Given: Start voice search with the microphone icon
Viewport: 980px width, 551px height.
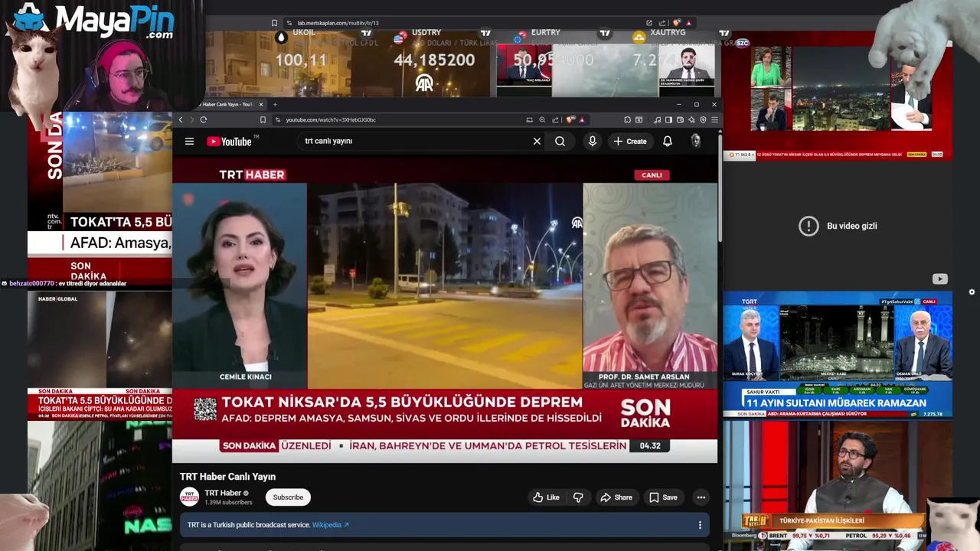Looking at the screenshot, I should (x=592, y=142).
